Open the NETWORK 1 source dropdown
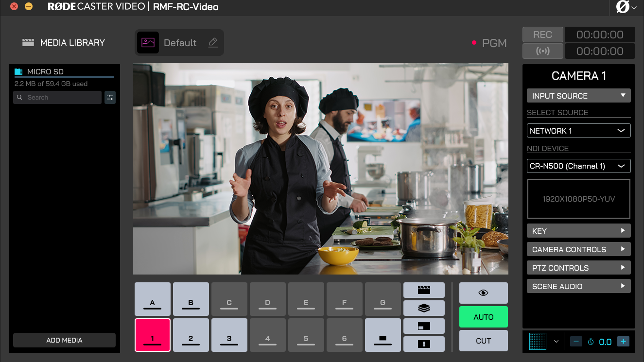Screen dimensions: 644x362 [578, 131]
